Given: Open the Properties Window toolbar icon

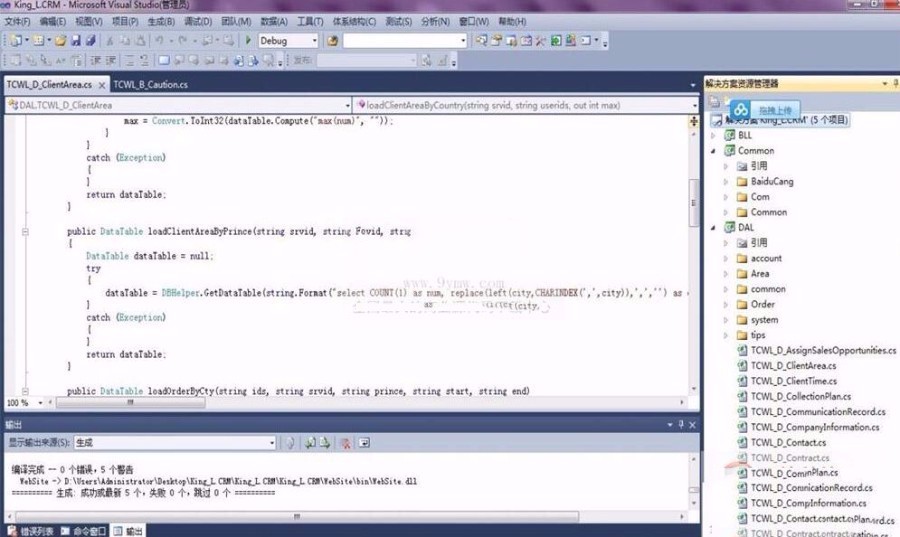Looking at the screenshot, I should (x=496, y=41).
